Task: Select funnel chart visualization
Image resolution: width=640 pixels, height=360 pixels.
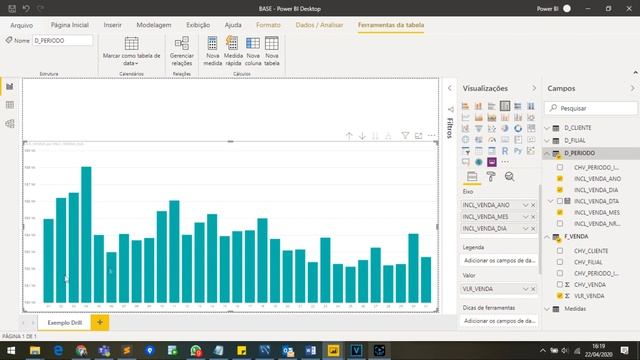Action: coord(478,129)
